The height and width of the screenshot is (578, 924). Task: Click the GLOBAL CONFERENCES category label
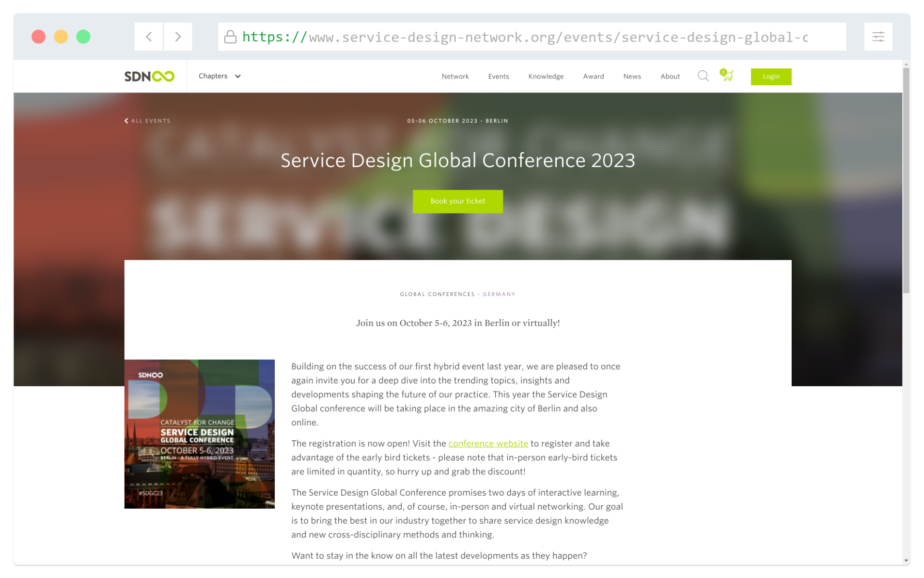pyautogui.click(x=437, y=294)
